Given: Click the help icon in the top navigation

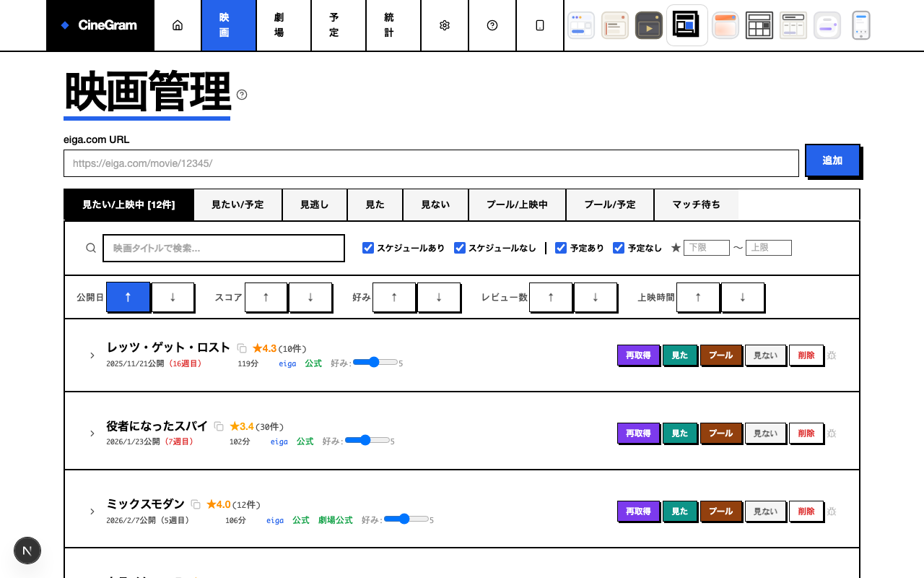Looking at the screenshot, I should point(492,25).
